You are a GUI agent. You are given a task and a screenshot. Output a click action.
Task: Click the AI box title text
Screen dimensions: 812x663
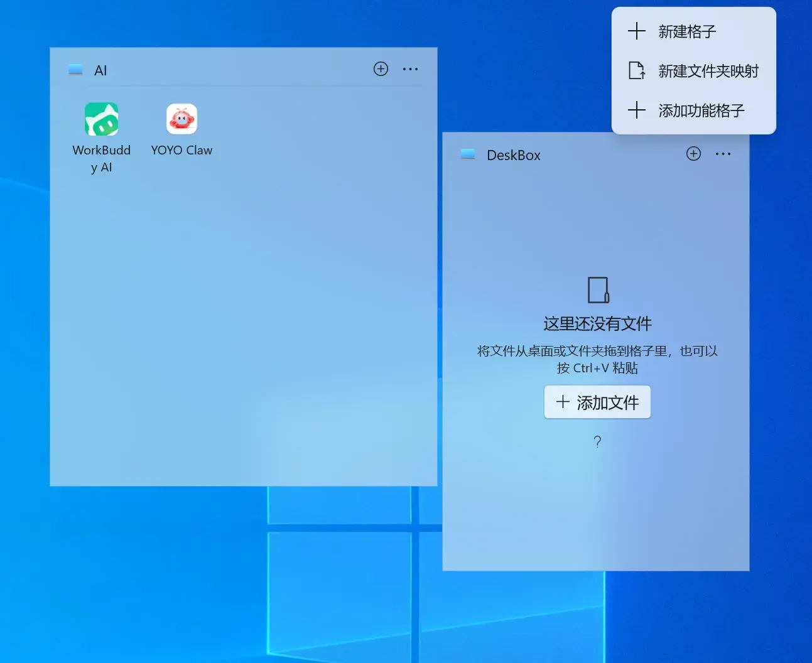tap(100, 70)
